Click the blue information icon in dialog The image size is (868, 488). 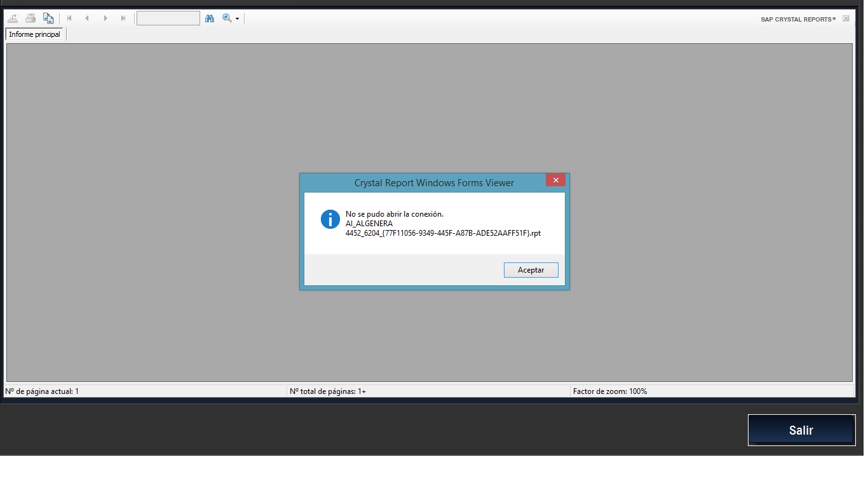coord(330,219)
